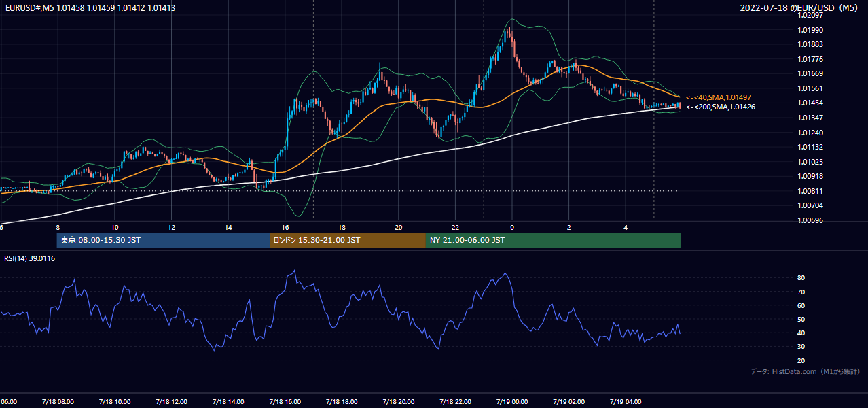Click RSI scale value 40
This screenshot has height=408, width=868.
tap(801, 333)
